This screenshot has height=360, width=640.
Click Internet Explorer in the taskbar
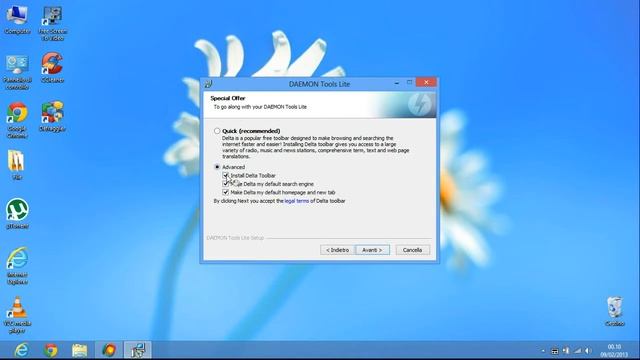point(21,350)
